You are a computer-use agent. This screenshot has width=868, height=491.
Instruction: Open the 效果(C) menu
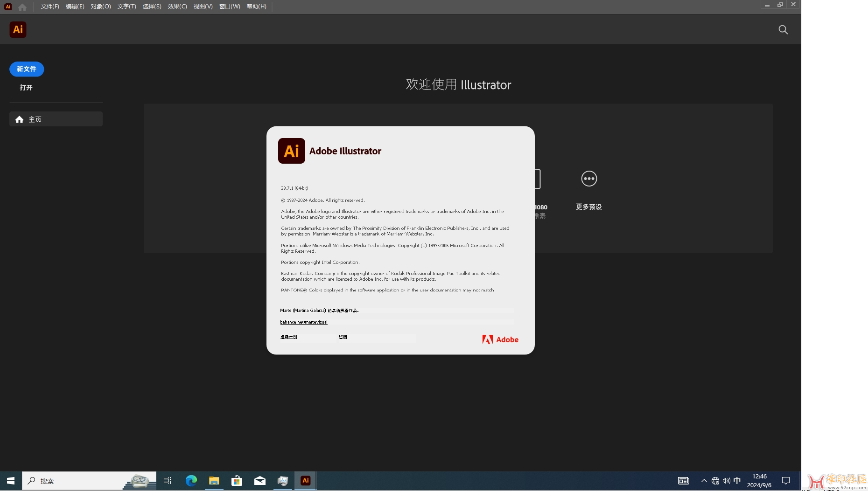177,7
